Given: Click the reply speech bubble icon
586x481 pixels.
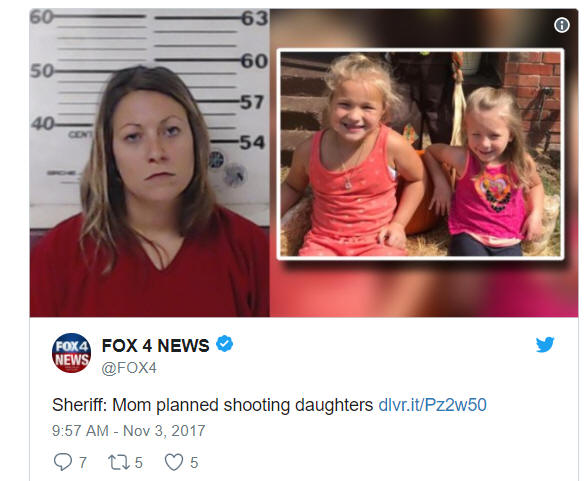Looking at the screenshot, I should [62, 462].
